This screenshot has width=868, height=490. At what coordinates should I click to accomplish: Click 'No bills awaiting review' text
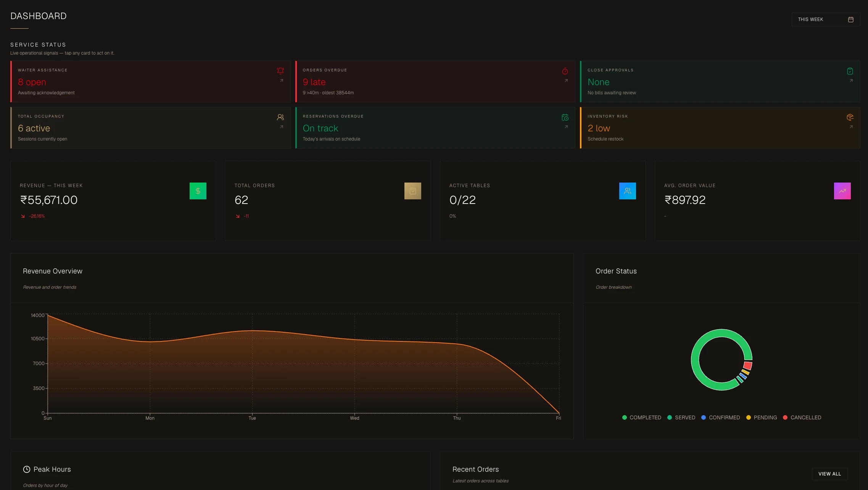click(x=612, y=93)
